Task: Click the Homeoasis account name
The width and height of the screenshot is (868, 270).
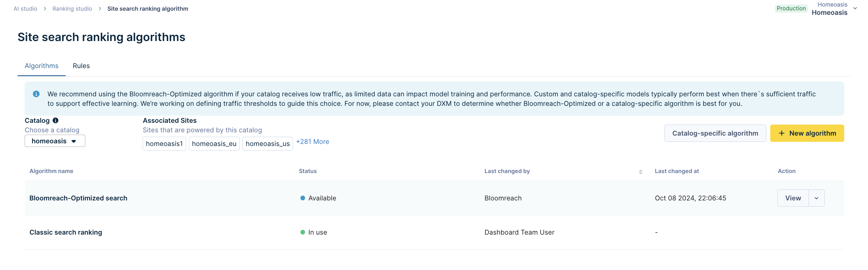Action: tap(829, 12)
